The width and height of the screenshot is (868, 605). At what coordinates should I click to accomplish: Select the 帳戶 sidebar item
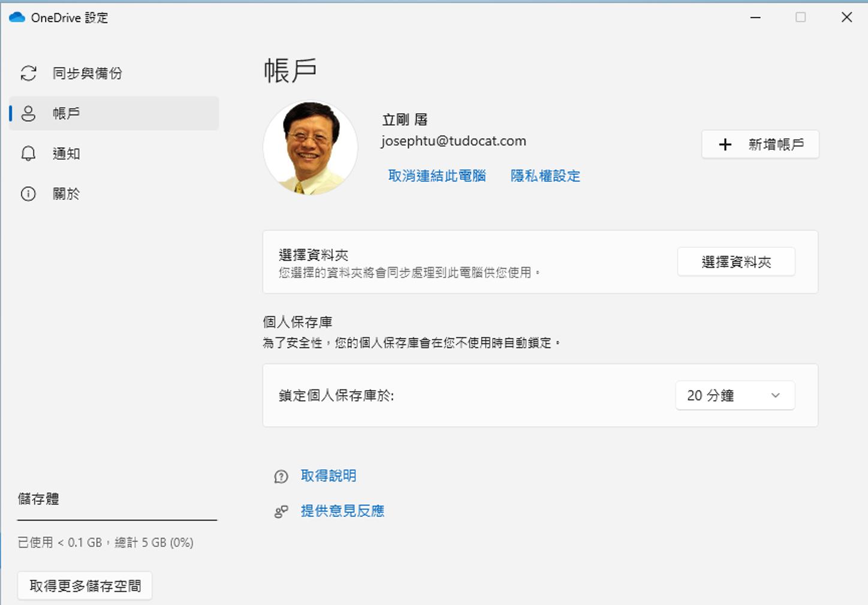(x=114, y=113)
